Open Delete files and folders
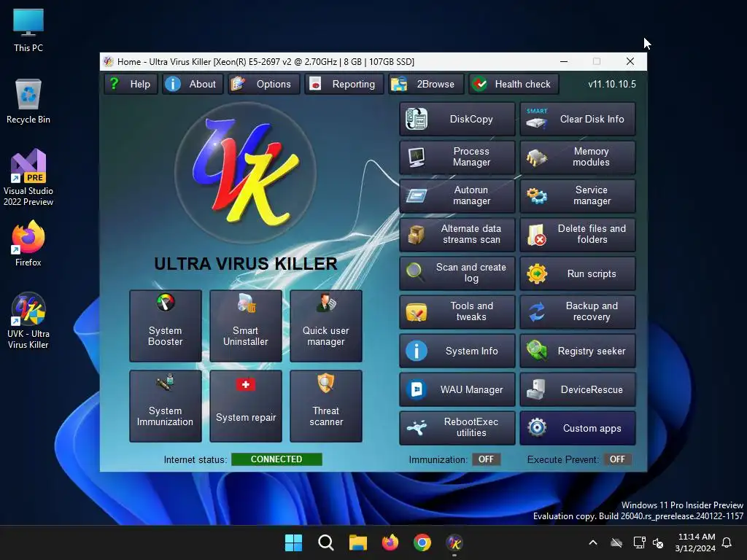Viewport: 747px width, 560px height. click(578, 234)
